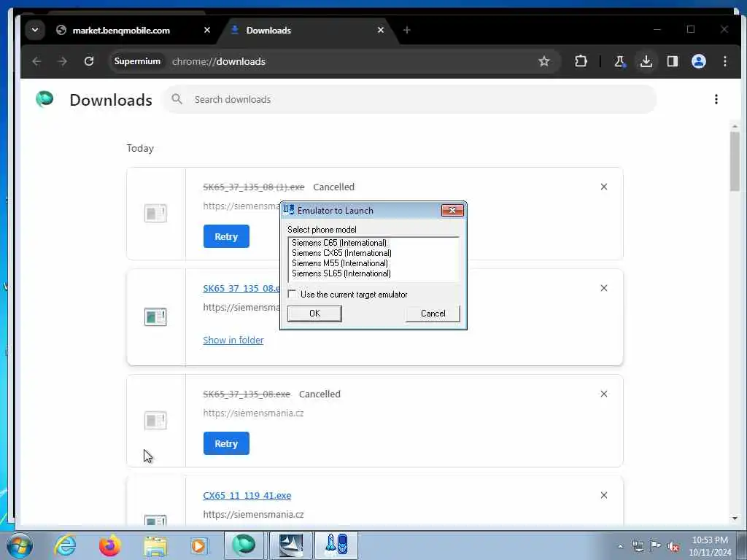Remove the third download entry (Cancelled SK65_37_135_08.exe)

tap(603, 394)
